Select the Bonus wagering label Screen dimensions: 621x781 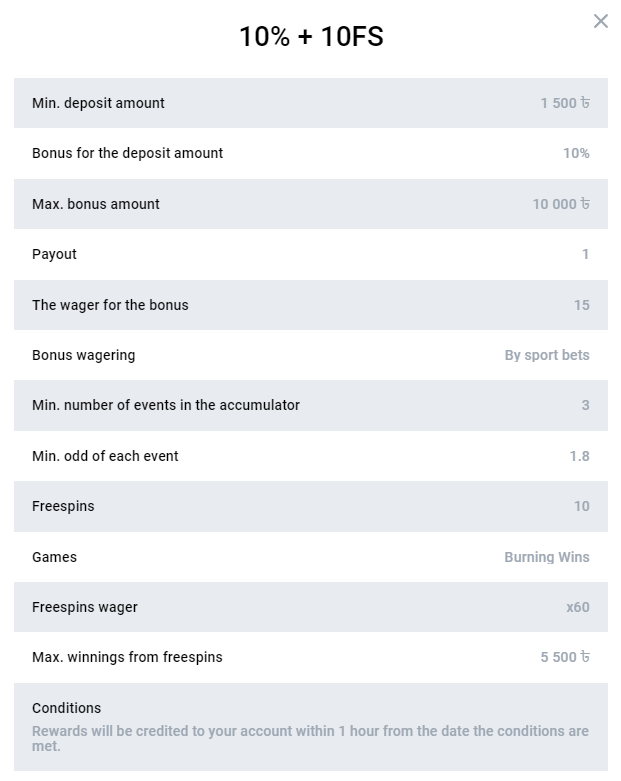click(84, 356)
